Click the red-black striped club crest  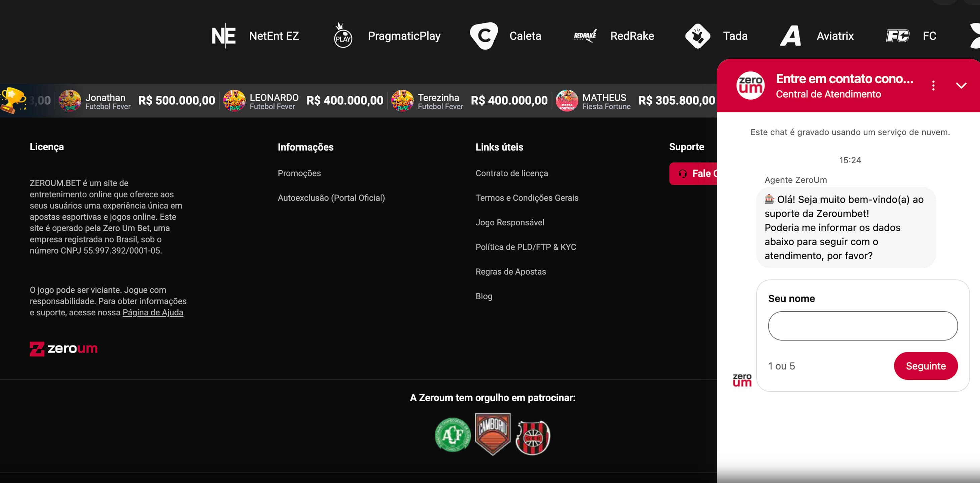[x=533, y=438]
